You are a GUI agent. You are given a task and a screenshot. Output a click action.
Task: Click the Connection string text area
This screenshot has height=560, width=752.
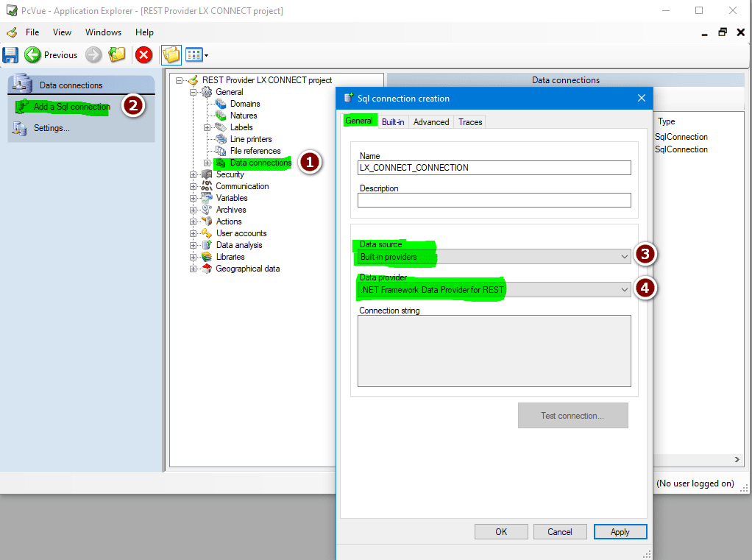pyautogui.click(x=494, y=351)
